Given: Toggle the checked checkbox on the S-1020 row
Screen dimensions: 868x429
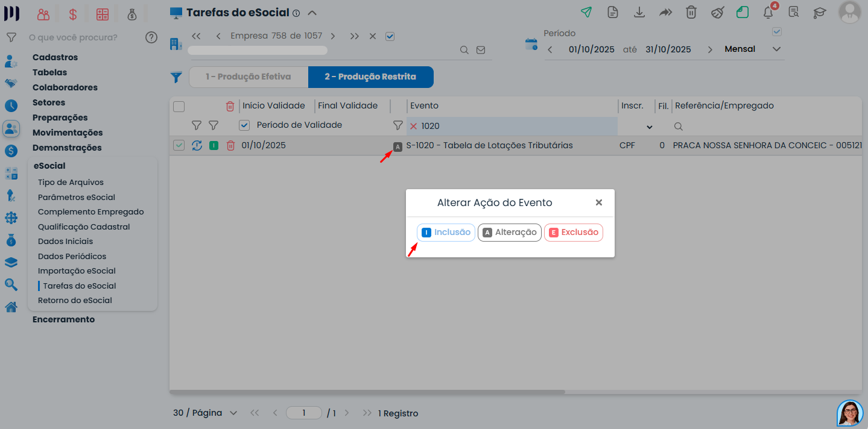Looking at the screenshot, I should 179,145.
